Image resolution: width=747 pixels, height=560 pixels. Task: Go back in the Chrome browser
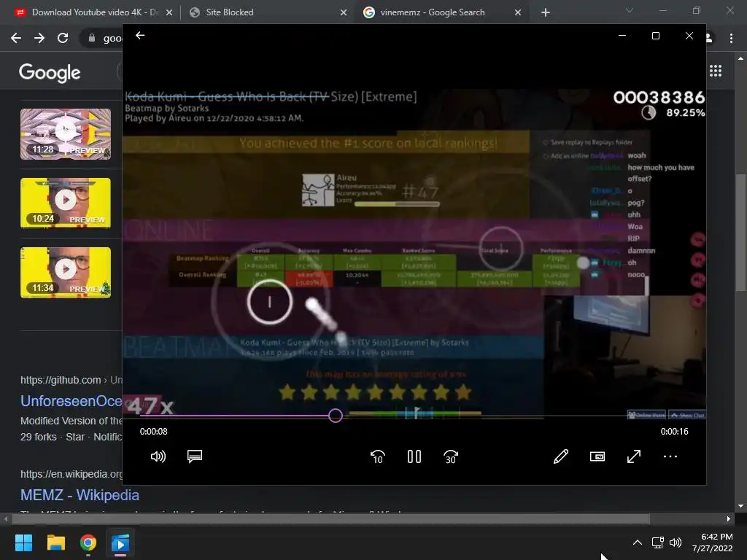(16, 38)
